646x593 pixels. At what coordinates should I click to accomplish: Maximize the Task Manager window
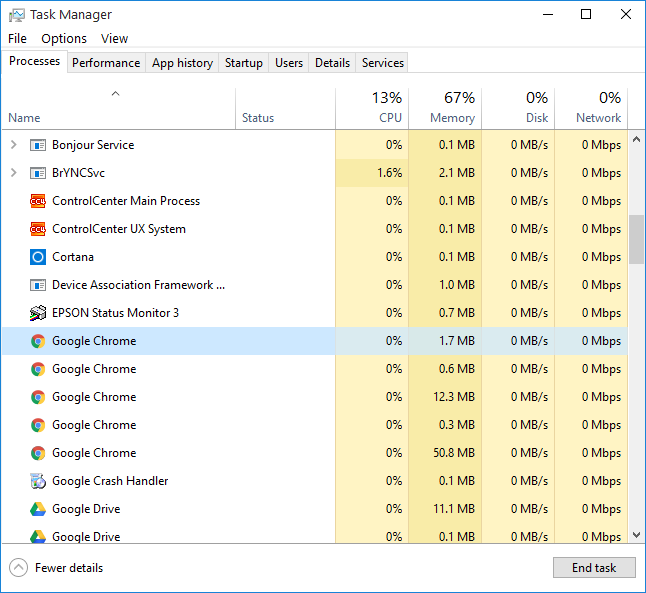[x=586, y=14]
